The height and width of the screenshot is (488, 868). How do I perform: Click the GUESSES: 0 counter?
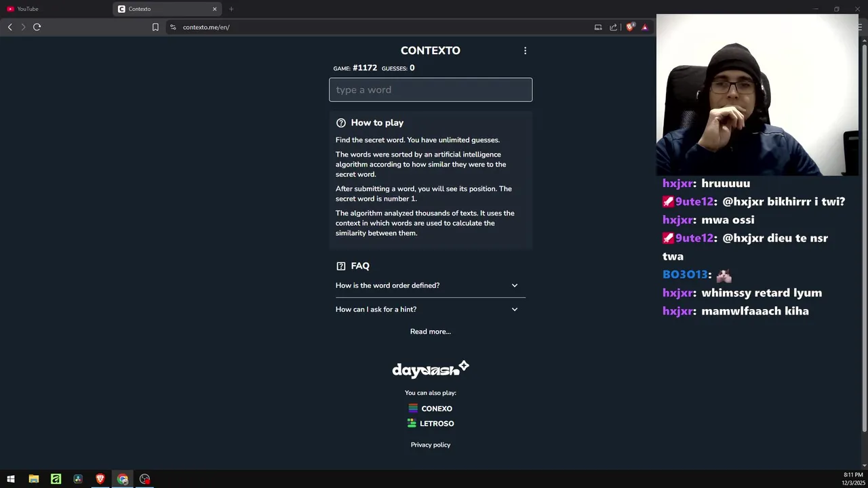click(x=398, y=68)
